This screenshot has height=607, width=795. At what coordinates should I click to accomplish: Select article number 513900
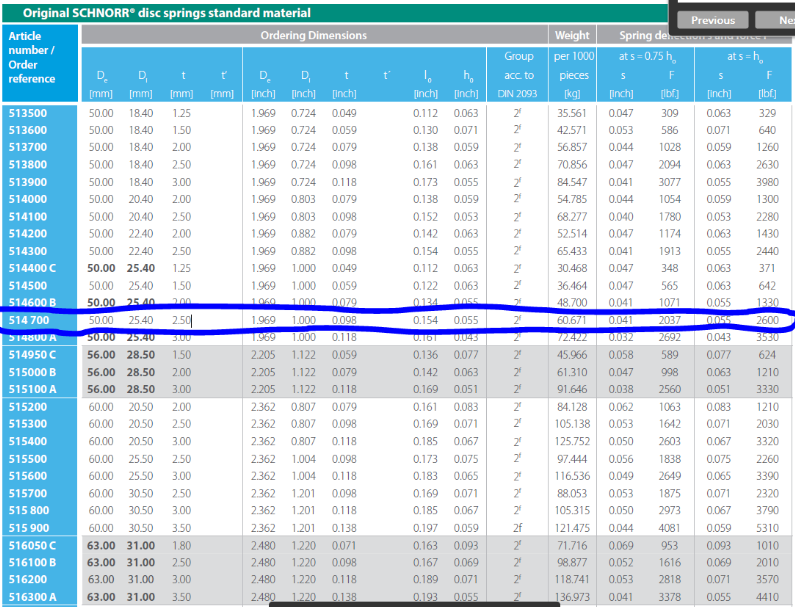(28, 182)
